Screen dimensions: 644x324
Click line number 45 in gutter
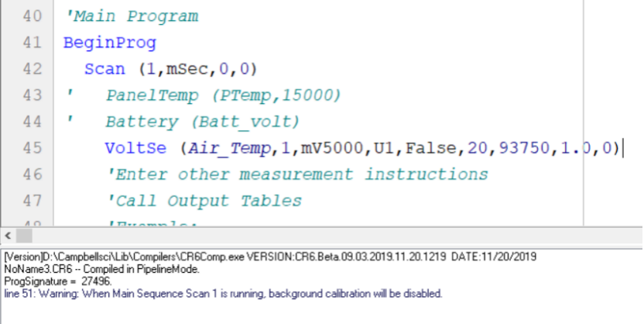(33, 147)
